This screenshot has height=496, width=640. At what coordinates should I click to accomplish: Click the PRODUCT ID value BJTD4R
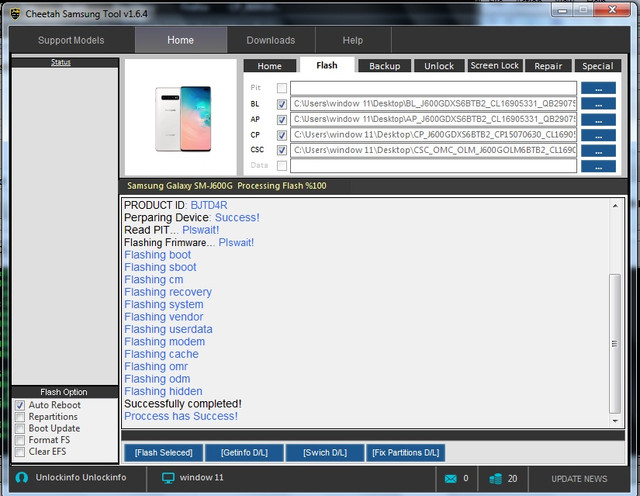pos(209,205)
